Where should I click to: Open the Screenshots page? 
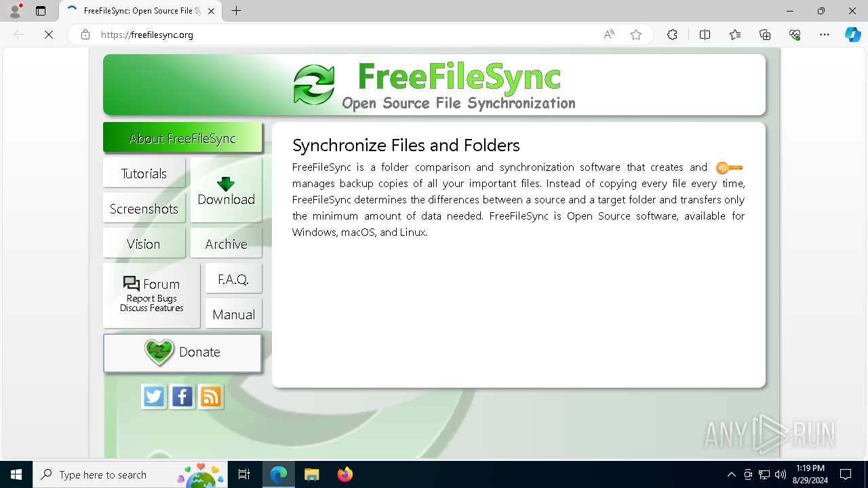(x=144, y=209)
